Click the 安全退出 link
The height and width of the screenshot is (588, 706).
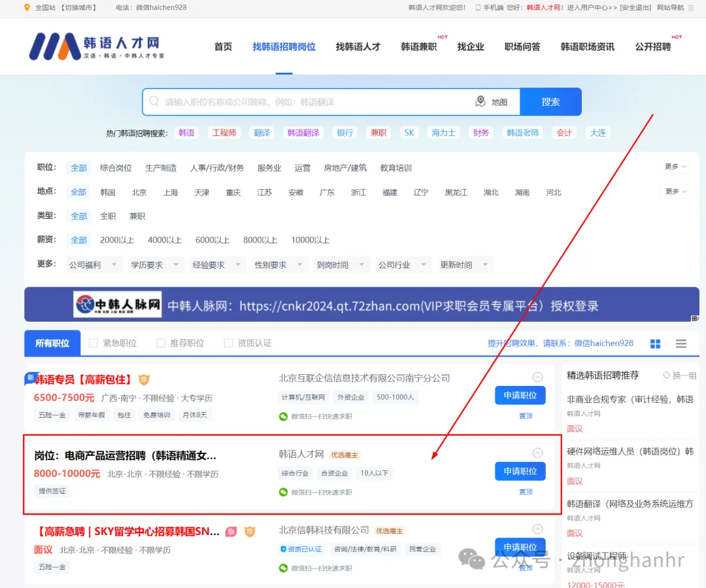[635, 8]
